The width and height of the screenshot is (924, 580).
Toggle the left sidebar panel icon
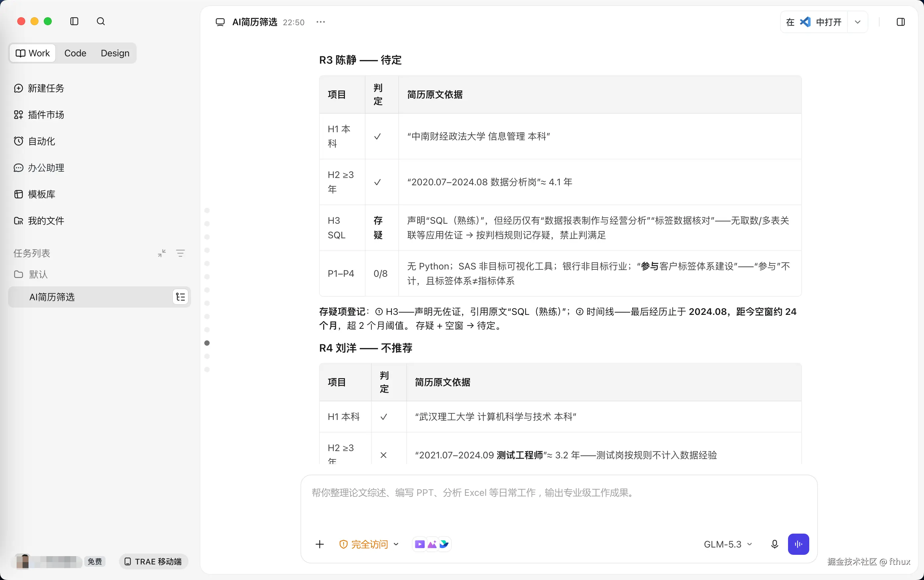point(74,22)
